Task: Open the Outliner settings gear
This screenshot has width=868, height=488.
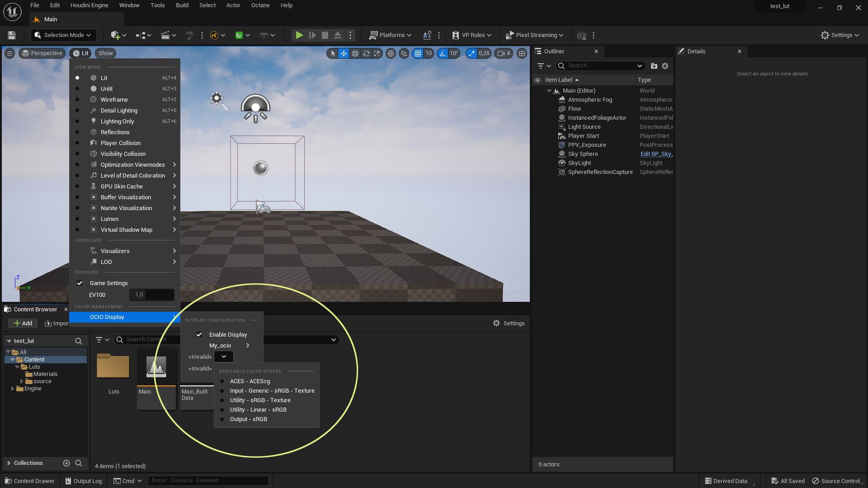Action: point(665,66)
